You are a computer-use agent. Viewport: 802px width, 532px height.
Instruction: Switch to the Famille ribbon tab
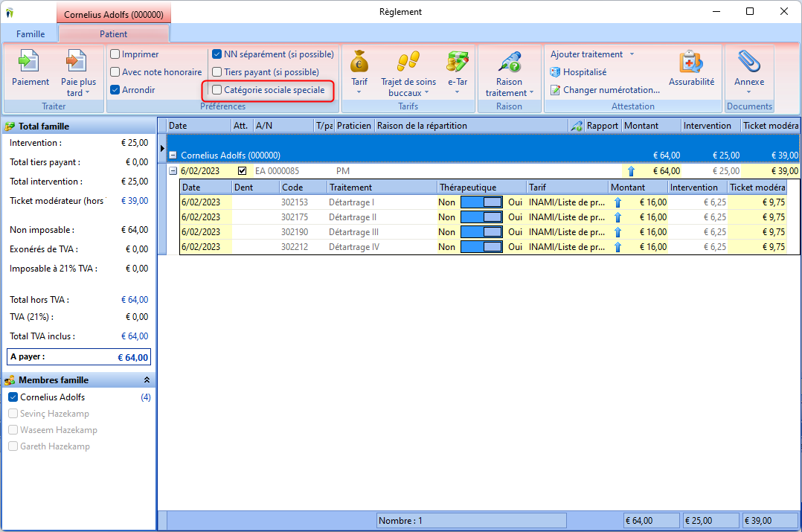pyautogui.click(x=31, y=34)
